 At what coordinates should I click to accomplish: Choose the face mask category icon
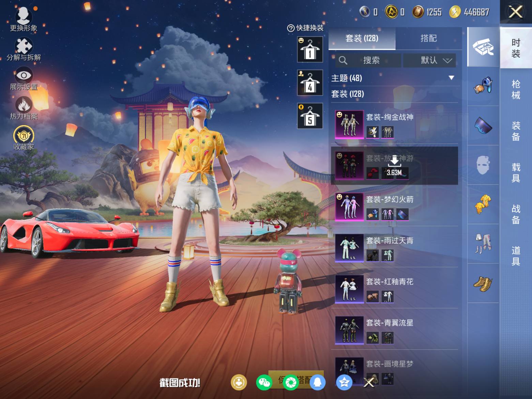pyautogui.click(x=483, y=165)
